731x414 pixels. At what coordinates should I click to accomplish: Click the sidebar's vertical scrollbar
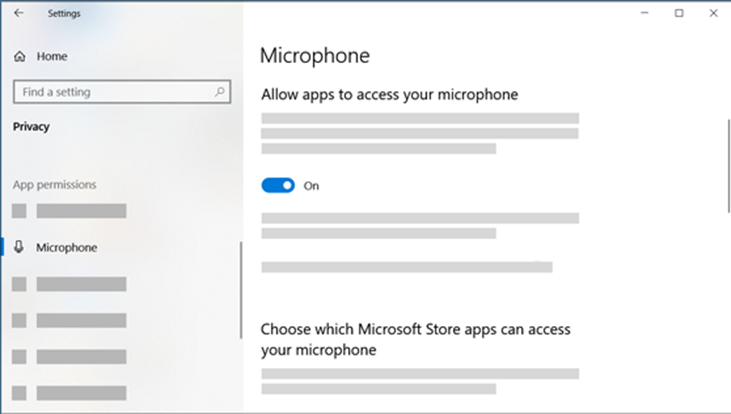241,290
